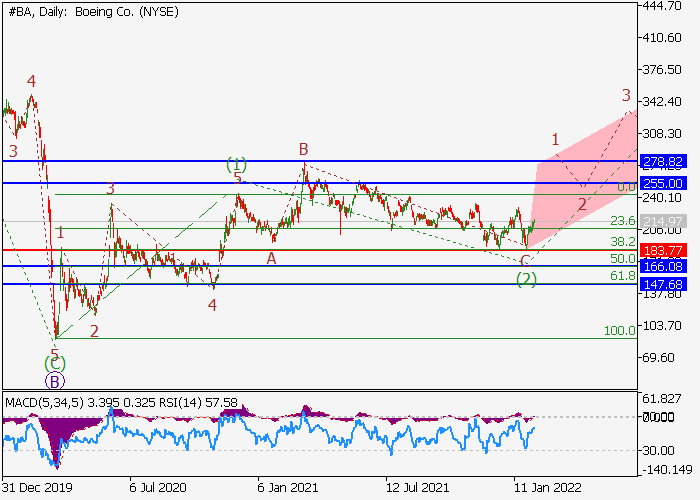Click the circled B wave marker
Viewport: 700px width, 500px height.
(x=54, y=382)
